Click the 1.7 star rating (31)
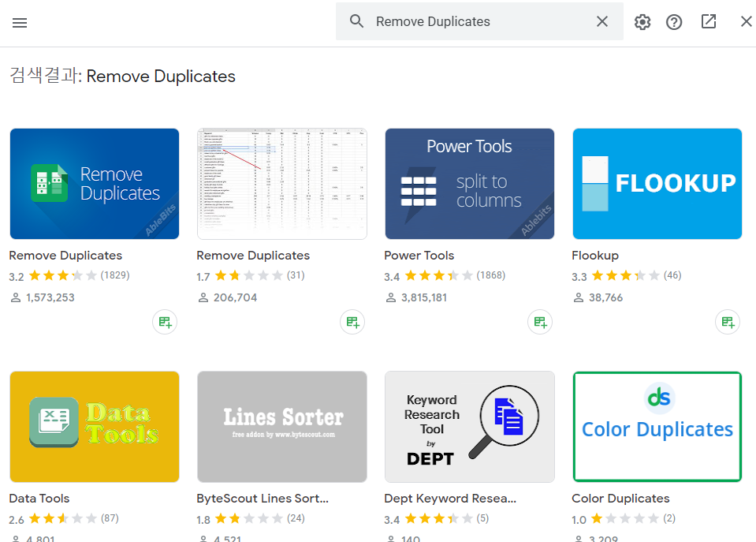The width and height of the screenshot is (756, 542). [x=251, y=276]
